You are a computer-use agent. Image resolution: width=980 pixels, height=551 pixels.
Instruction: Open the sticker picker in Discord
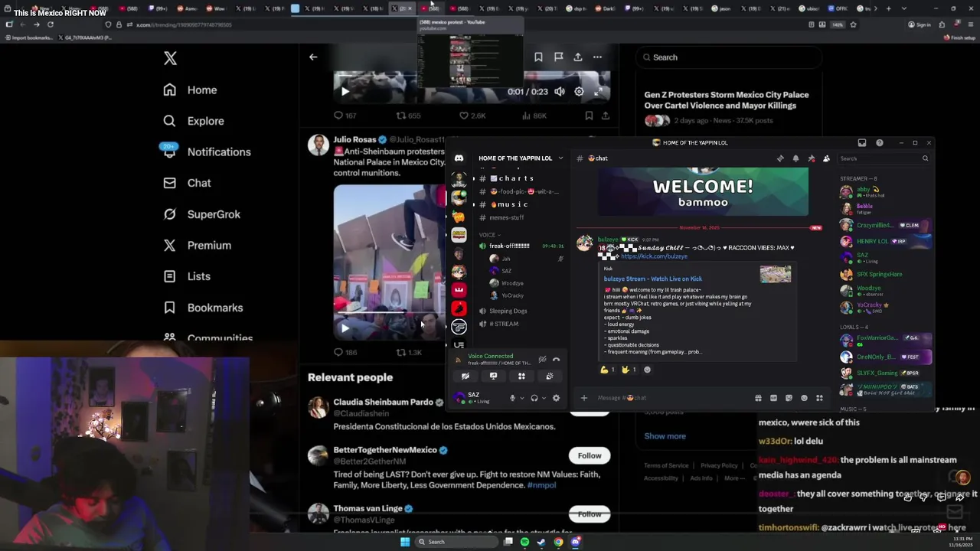click(x=789, y=398)
